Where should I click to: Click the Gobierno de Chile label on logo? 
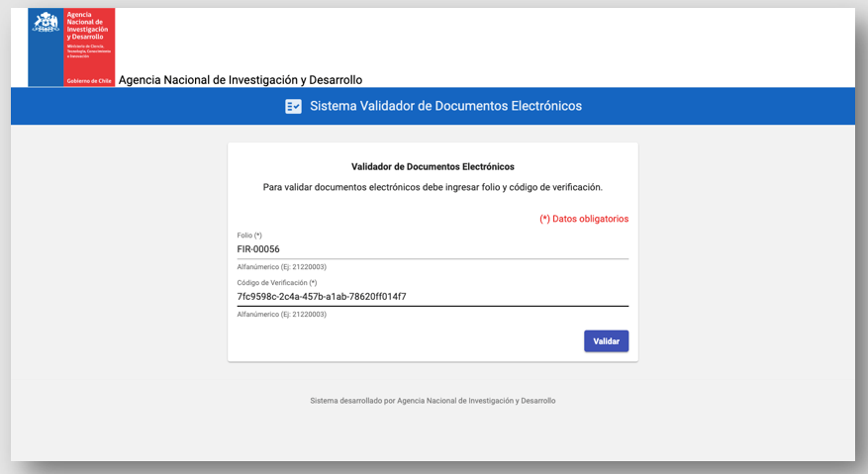click(89, 81)
